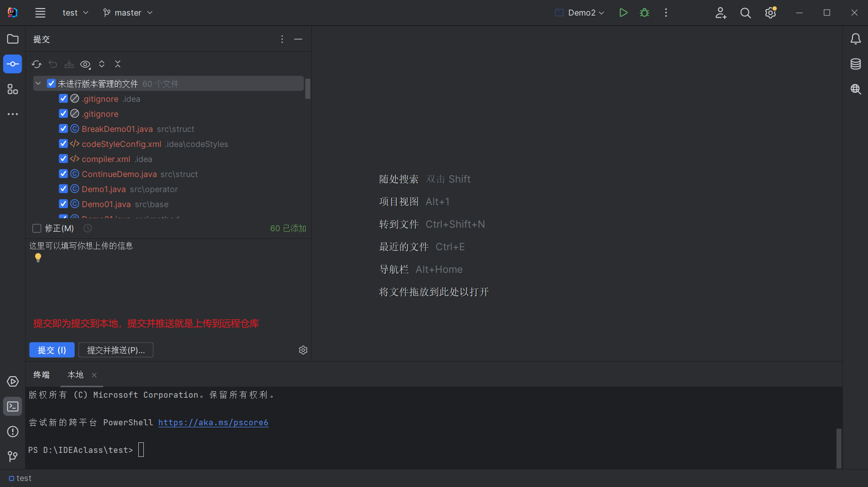This screenshot has width=868, height=487.
Task: Start debugging with the bug icon
Action: pos(644,13)
